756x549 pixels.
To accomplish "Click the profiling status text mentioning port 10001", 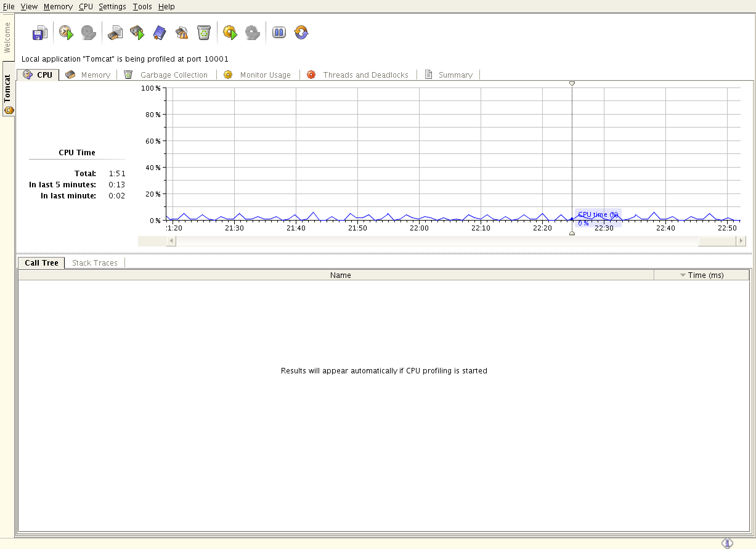I will (x=125, y=59).
